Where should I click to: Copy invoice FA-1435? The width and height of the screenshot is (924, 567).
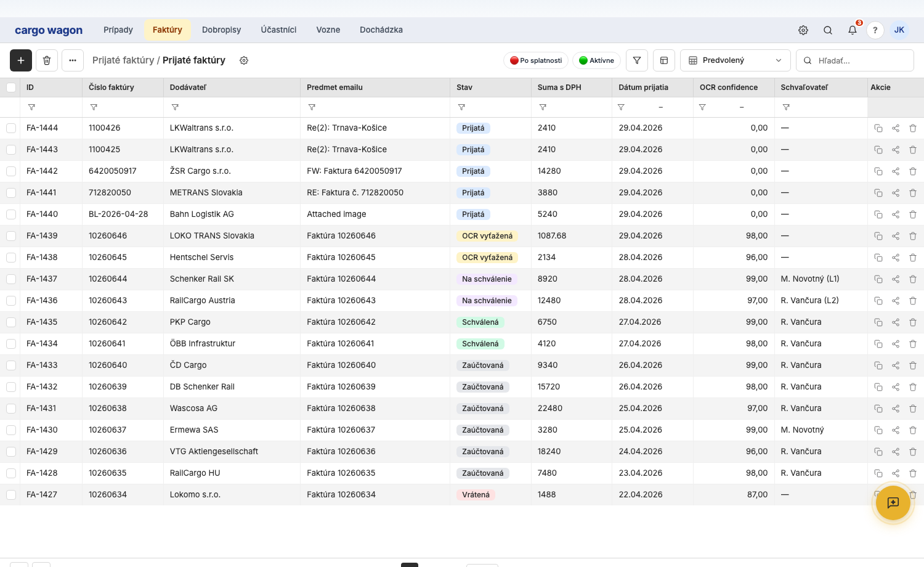(x=878, y=322)
